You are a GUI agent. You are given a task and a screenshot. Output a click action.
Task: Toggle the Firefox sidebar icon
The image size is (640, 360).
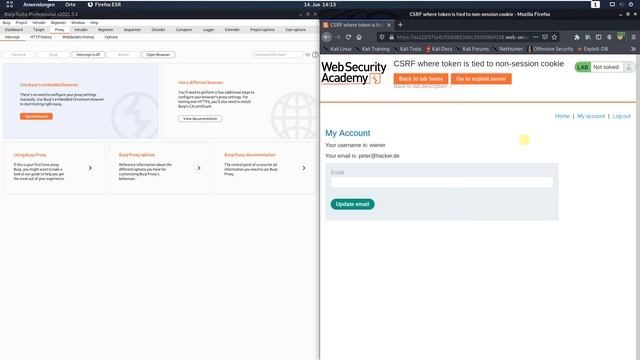click(598, 37)
